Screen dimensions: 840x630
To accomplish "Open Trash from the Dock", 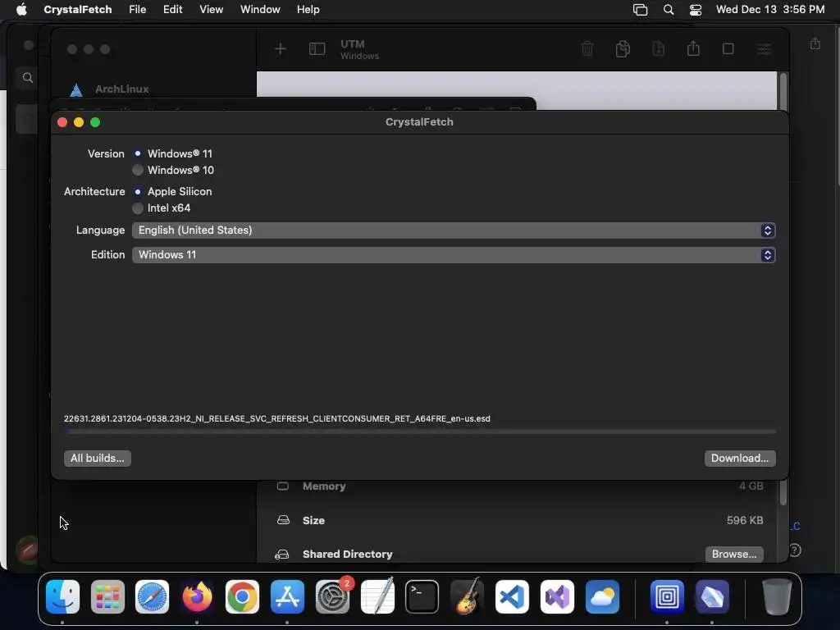I will [777, 596].
